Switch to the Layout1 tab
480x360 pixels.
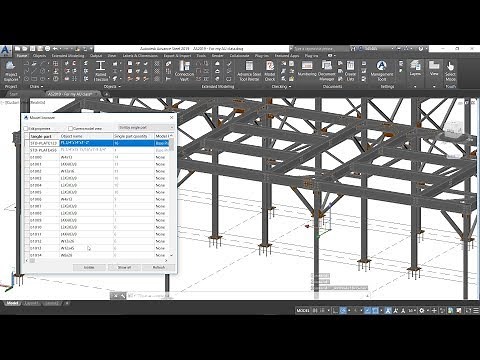click(x=32, y=303)
